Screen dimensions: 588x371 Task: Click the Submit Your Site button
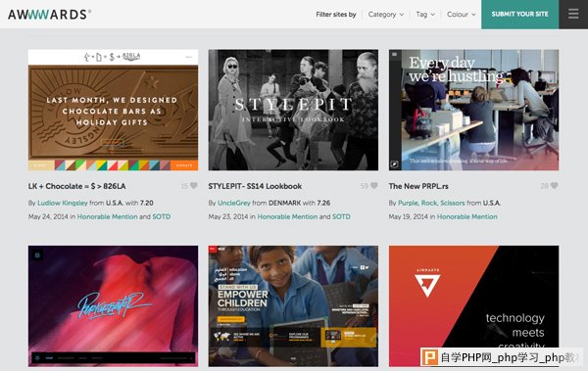519,15
